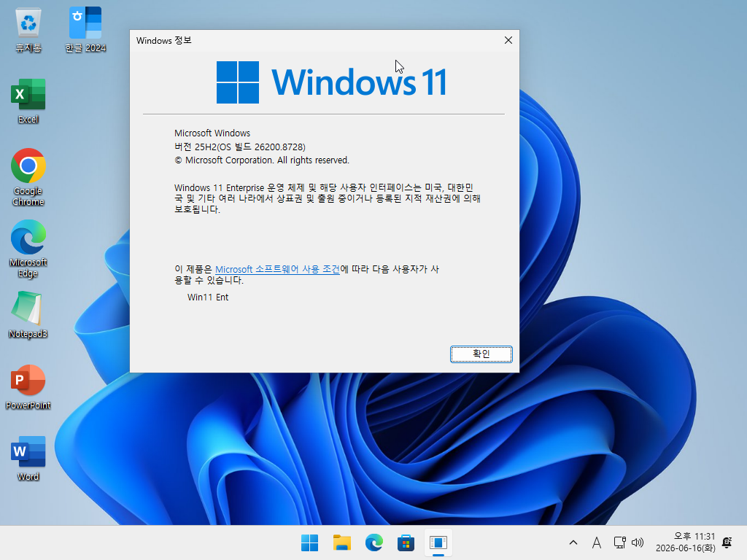Launch PowerPoint from the desktop
Viewport: 747px width, 560px height.
[28, 386]
